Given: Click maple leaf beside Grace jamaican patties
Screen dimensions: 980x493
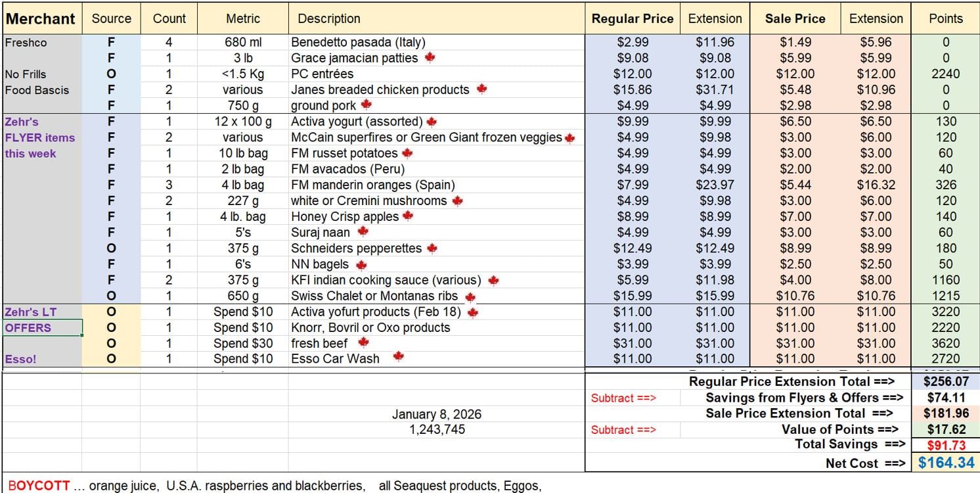Looking at the screenshot, I should point(430,58).
